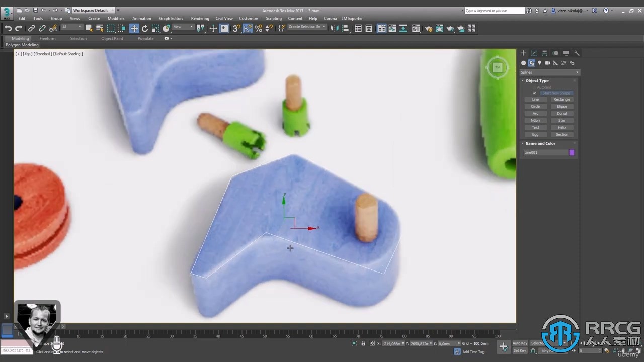The image size is (644, 362).
Task: Activate the Select and Rotate tool
Action: coord(145,29)
